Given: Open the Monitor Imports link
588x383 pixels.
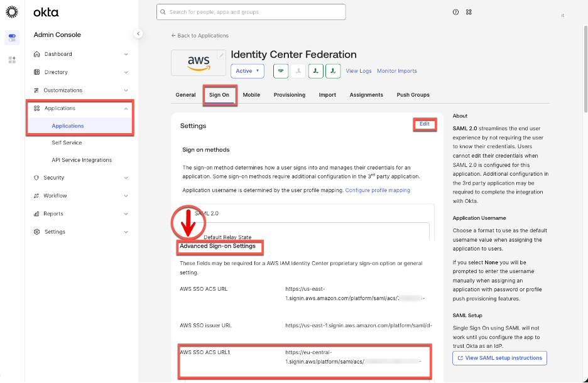Looking at the screenshot, I should point(396,71).
